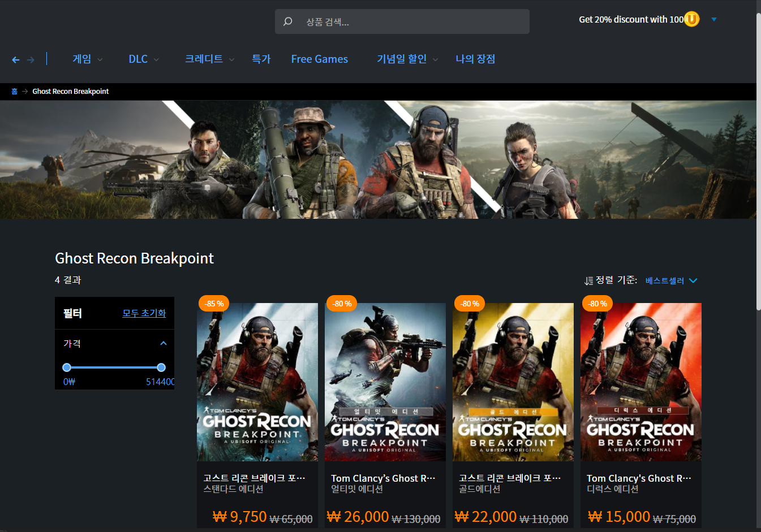Open the 크레디트 menu
The width and height of the screenshot is (761, 532).
204,59
